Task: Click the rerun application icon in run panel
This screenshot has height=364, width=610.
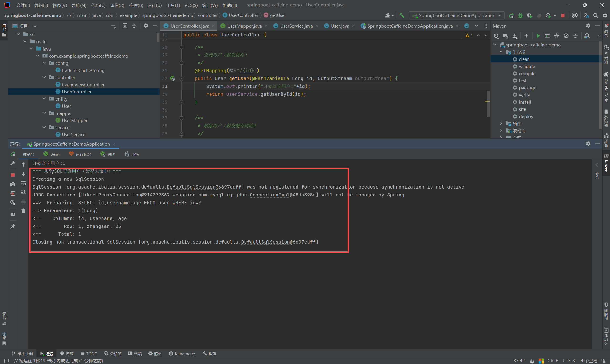Action: point(13,154)
